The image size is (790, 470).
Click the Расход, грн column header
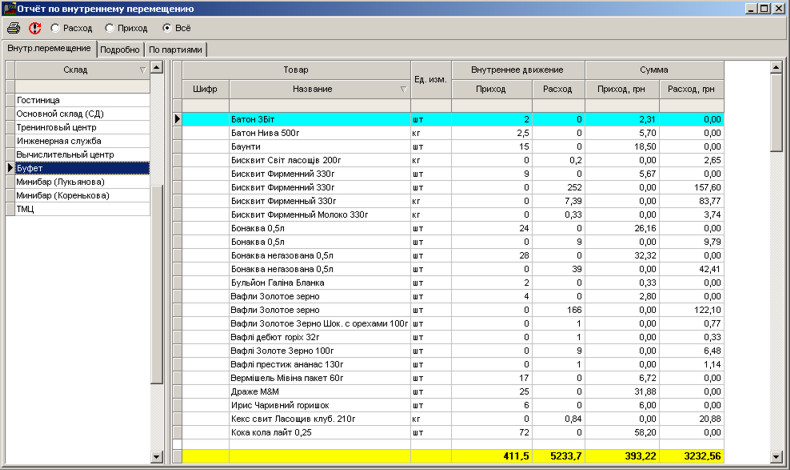click(691, 89)
